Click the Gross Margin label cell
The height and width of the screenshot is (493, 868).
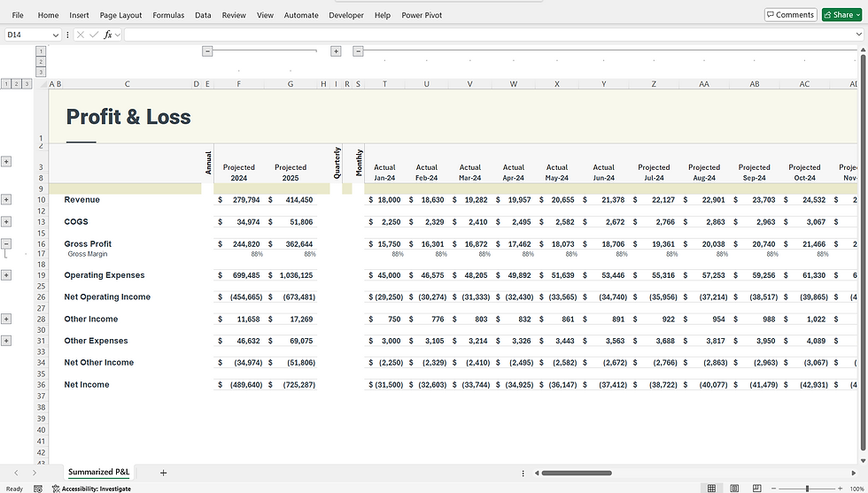click(x=88, y=254)
